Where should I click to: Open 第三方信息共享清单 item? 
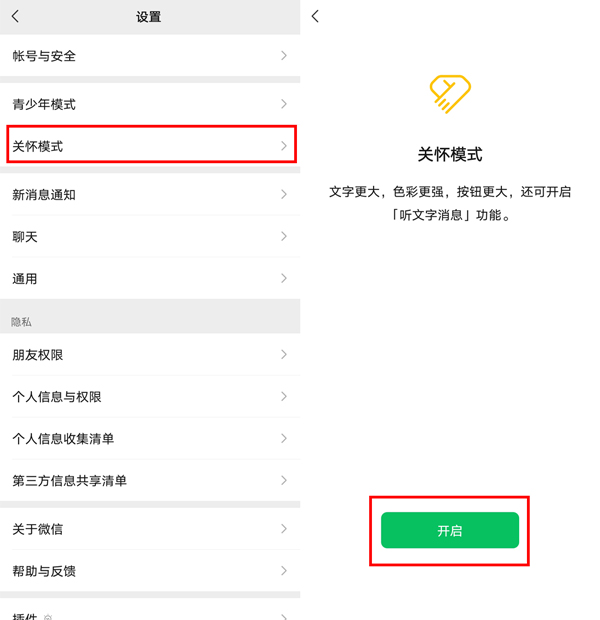pyautogui.click(x=150, y=480)
